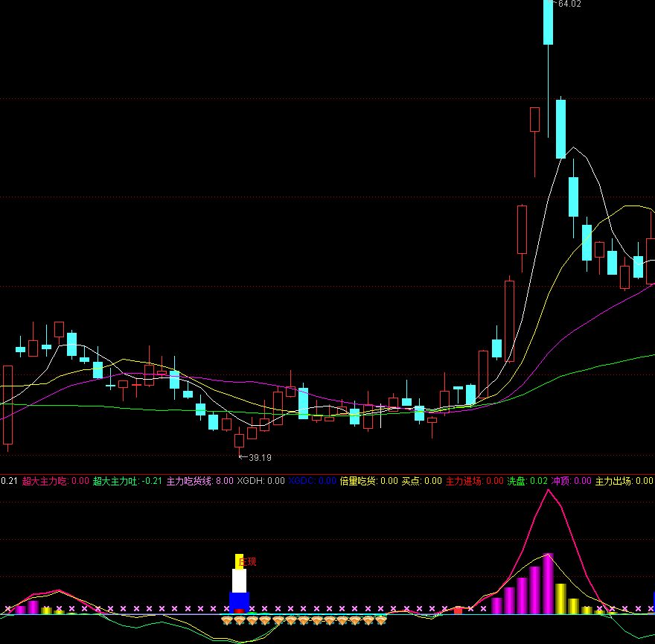Click the 洗盘 indicator label
The image size is (655, 644).
(516, 482)
